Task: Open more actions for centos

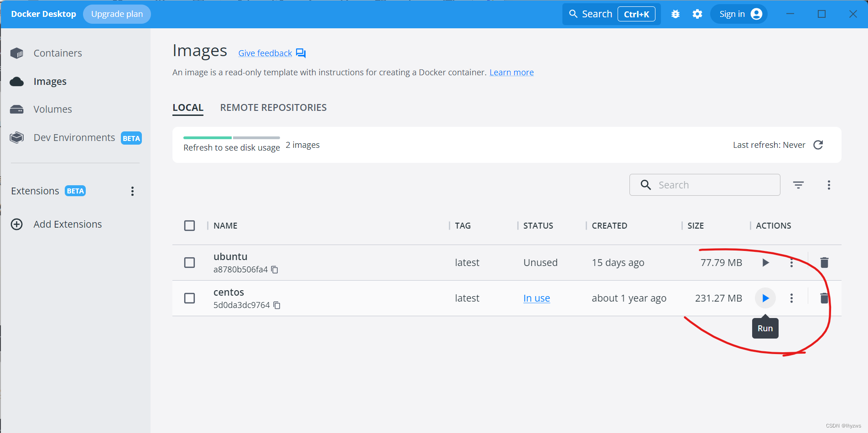Action: 791,298
